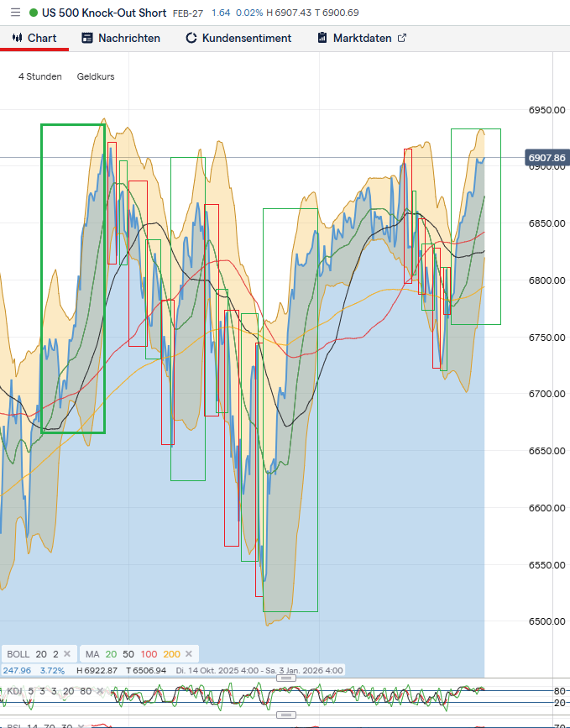
Task: Click the H 6907.43 high value
Action: [x=289, y=13]
